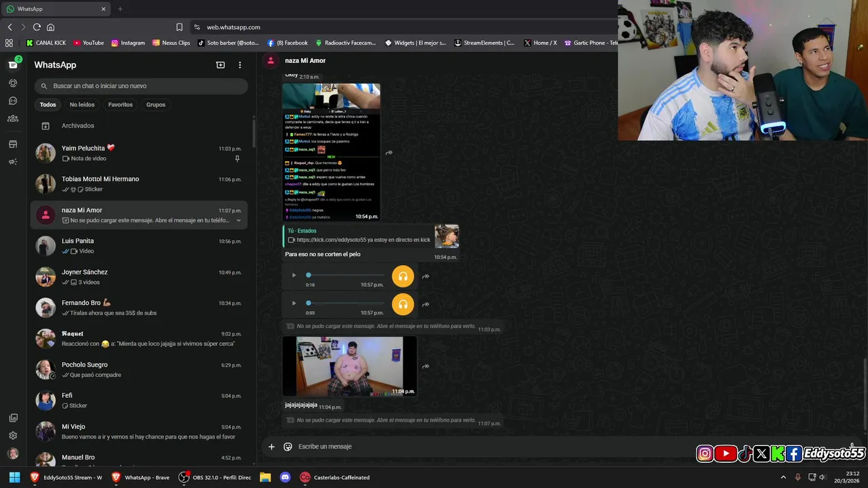Open chat with Luis Panita

click(x=139, y=246)
